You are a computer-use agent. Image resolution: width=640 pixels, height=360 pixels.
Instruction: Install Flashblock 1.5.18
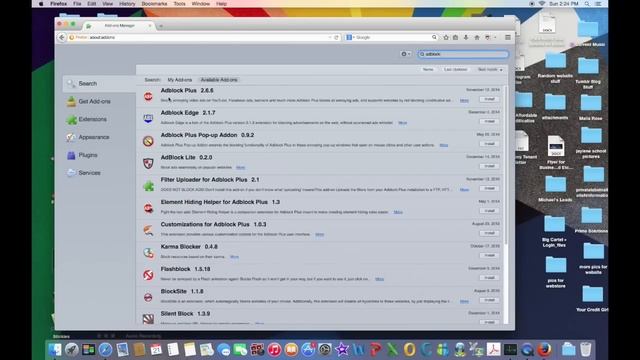click(x=489, y=278)
